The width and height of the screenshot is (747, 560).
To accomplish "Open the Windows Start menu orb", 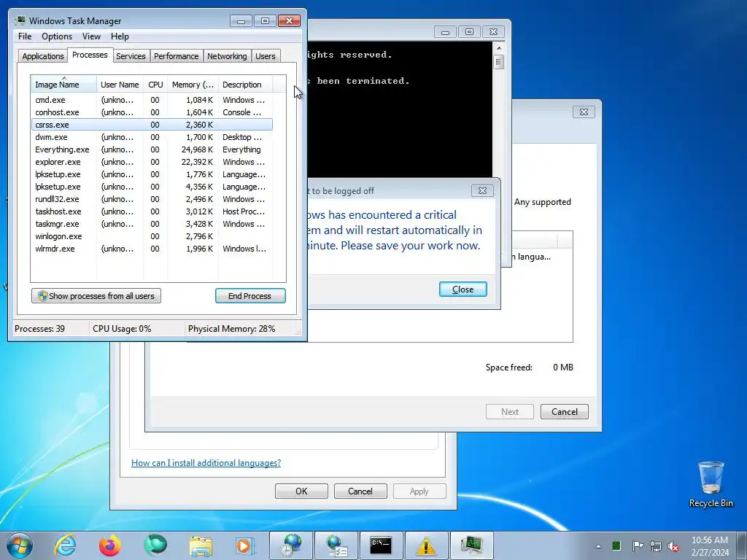I will 20,545.
